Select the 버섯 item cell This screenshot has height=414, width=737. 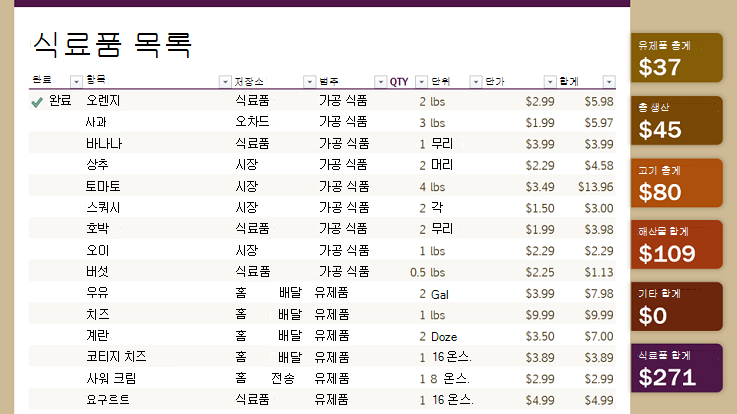point(97,272)
